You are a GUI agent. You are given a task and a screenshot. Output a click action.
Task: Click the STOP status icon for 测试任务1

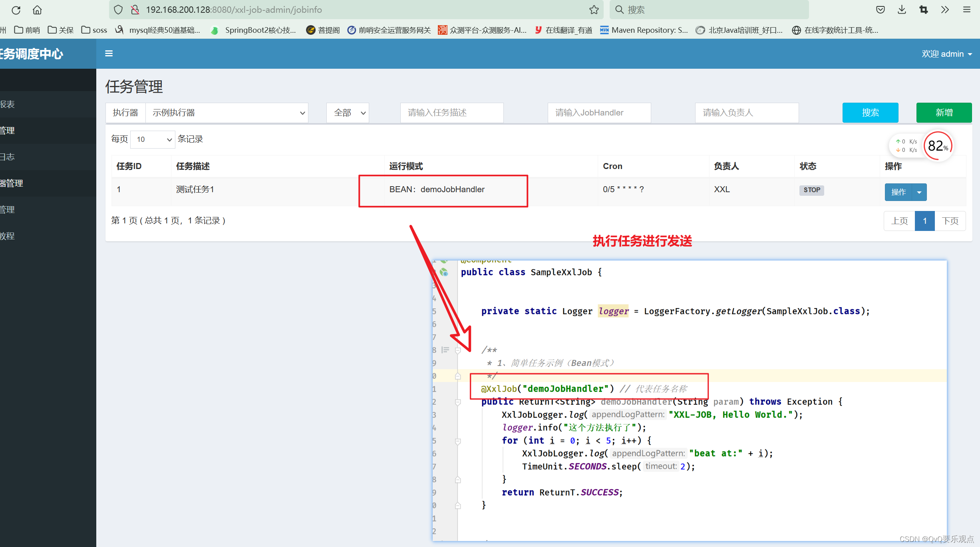(812, 190)
